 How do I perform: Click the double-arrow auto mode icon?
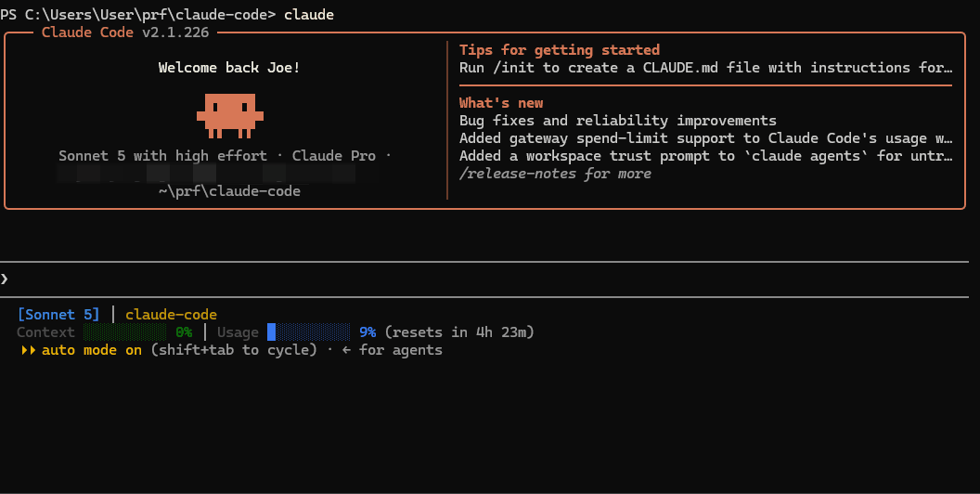click(29, 350)
